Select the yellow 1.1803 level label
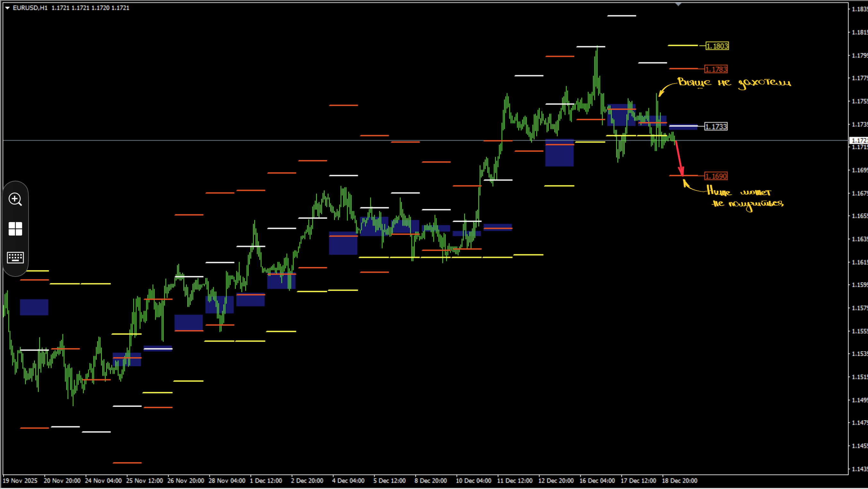 [x=717, y=46]
